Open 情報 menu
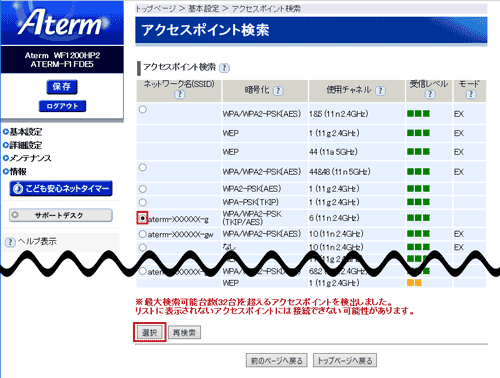Viewport: 500px width, 378px height. pos(18,172)
